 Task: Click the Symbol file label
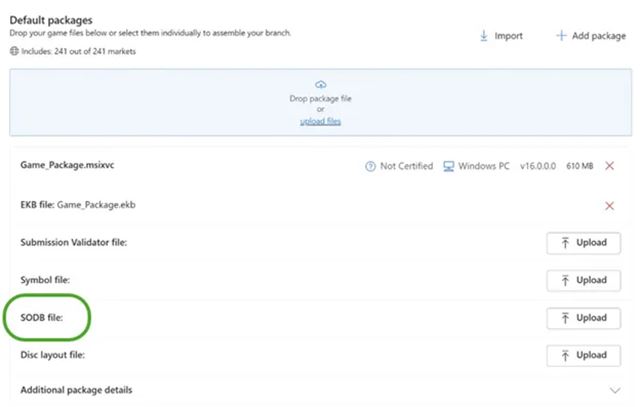45,280
